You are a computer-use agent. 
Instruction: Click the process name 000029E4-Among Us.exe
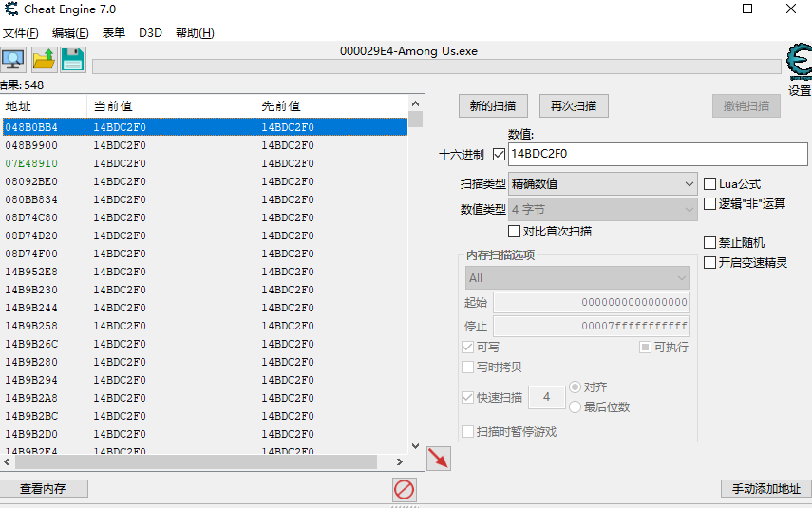408,51
